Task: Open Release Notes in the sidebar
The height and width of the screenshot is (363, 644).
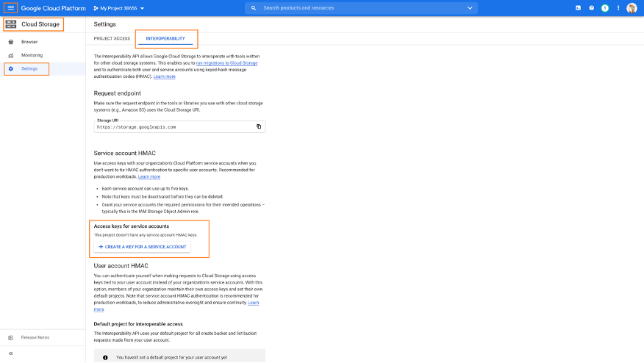Action: point(35,337)
